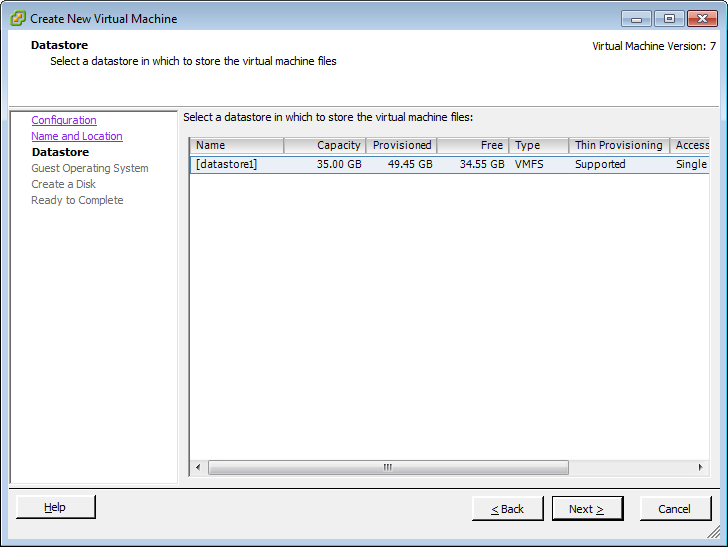Image resolution: width=728 pixels, height=547 pixels.
Task: Open the Name and Location step link
Action: (x=77, y=136)
